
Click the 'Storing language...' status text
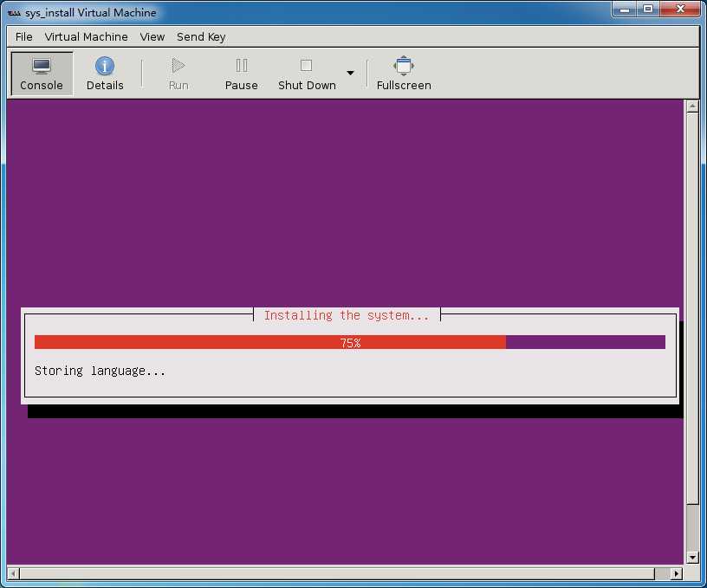(101, 371)
